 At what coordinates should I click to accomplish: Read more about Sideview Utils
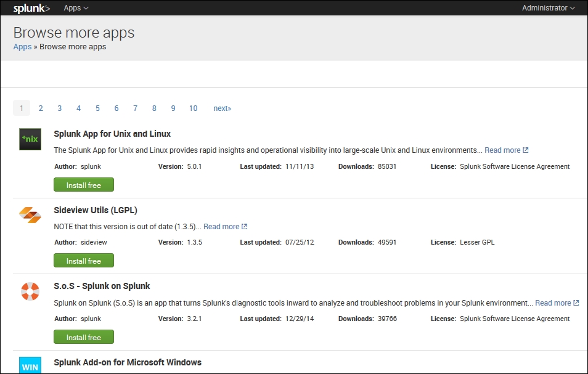click(x=225, y=227)
